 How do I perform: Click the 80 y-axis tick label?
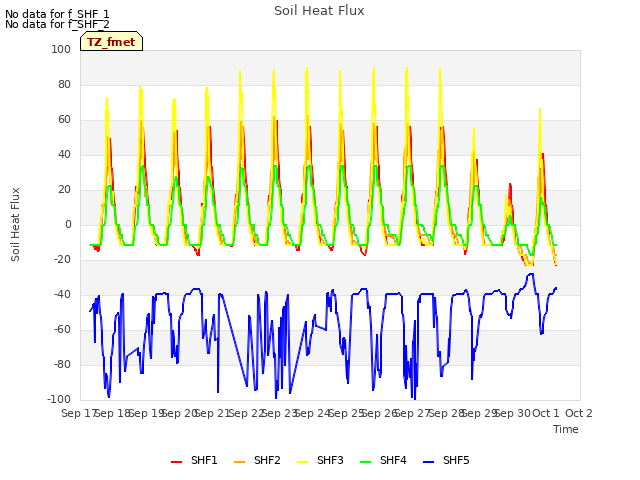tap(64, 84)
